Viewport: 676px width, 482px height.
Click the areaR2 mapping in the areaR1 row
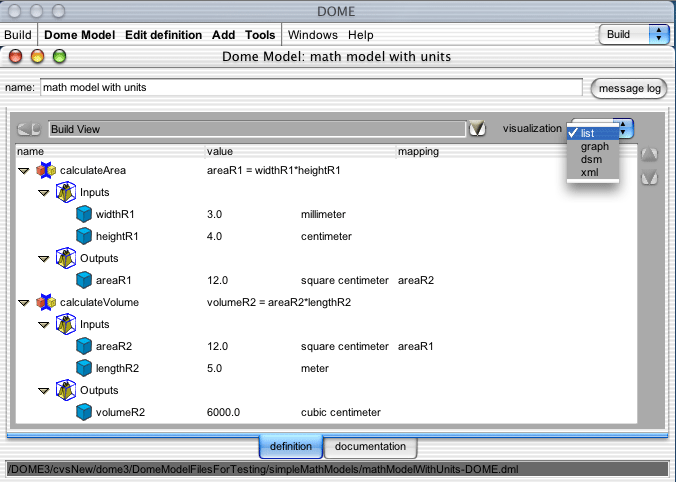[416, 280]
